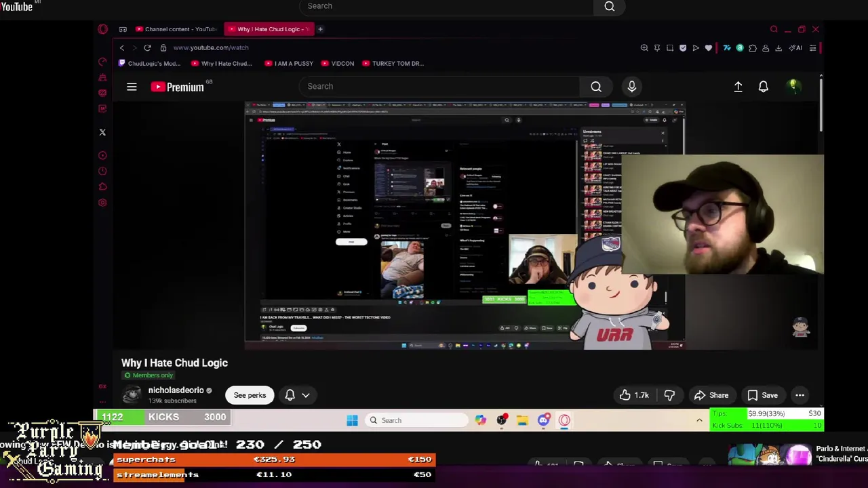Open the Why I Hate Chud bookmark
868x488 pixels.
[x=222, y=64]
